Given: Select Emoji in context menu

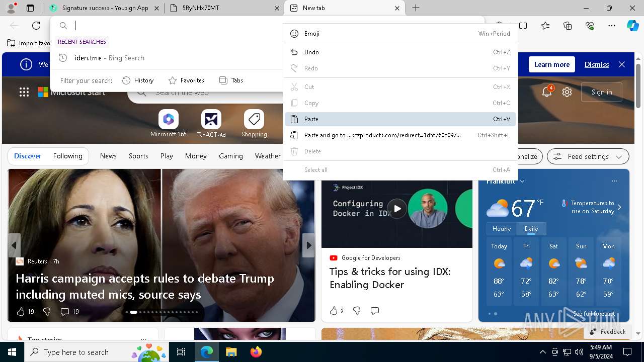Looking at the screenshot, I should click(x=400, y=34).
